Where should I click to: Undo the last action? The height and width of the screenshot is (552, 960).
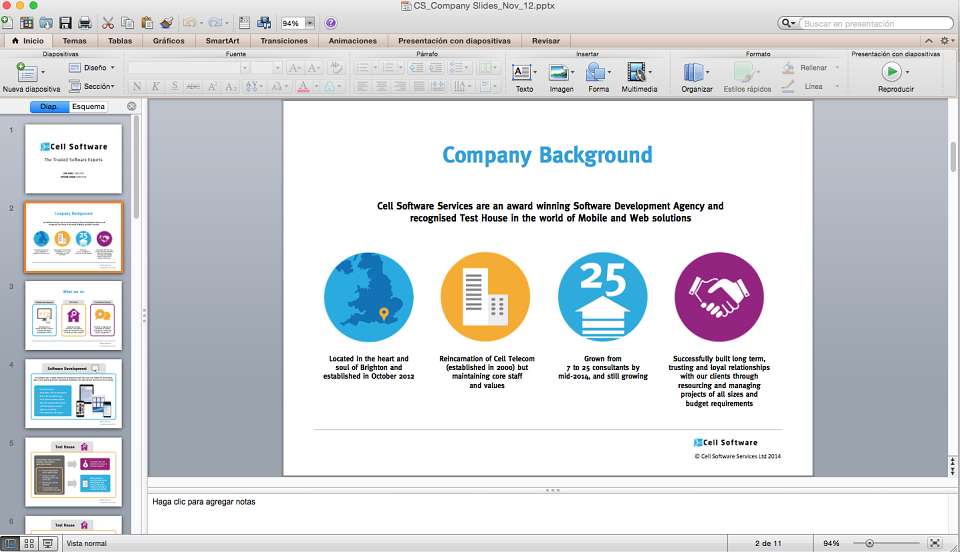pyautogui.click(x=189, y=23)
